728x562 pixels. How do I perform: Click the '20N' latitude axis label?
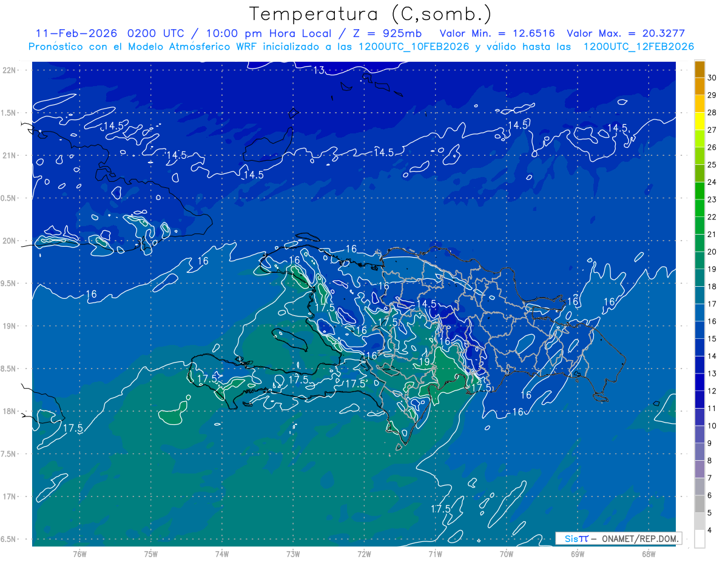point(9,241)
